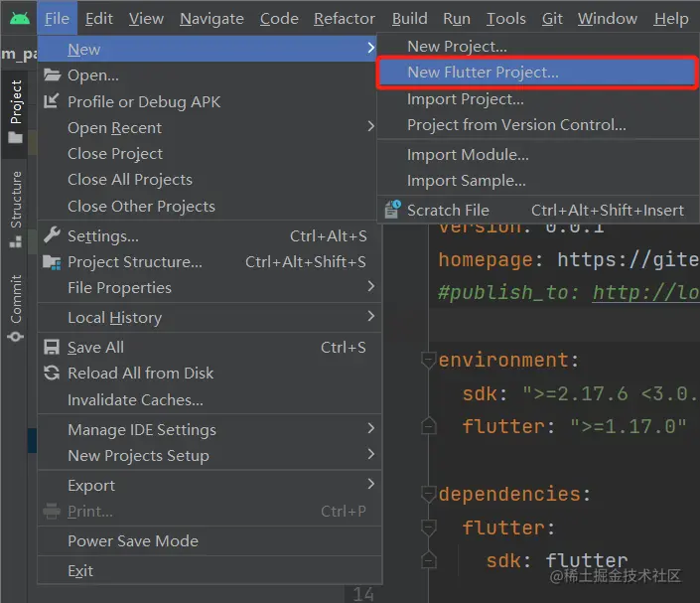
Task: Expand the New submenu arrow
Action: (x=370, y=48)
